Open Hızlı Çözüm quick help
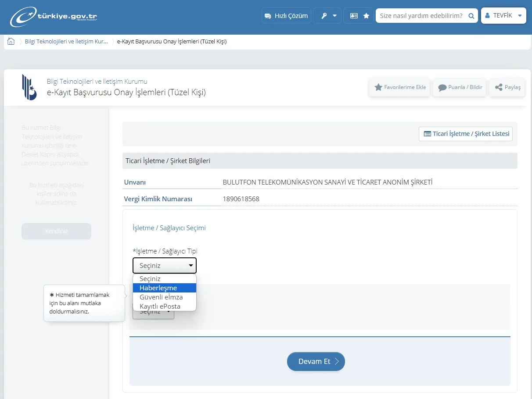Screen dimensions: 532x399 click(x=286, y=16)
